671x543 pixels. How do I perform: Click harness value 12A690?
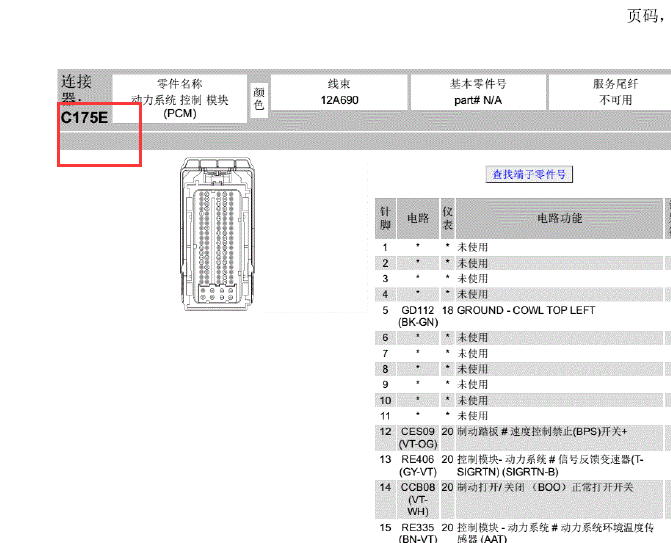[x=339, y=100]
